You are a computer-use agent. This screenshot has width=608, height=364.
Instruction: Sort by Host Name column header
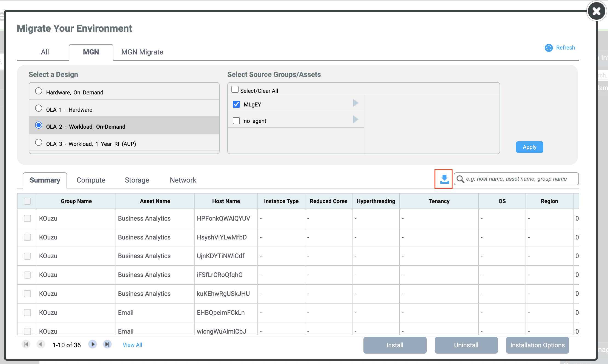point(226,201)
